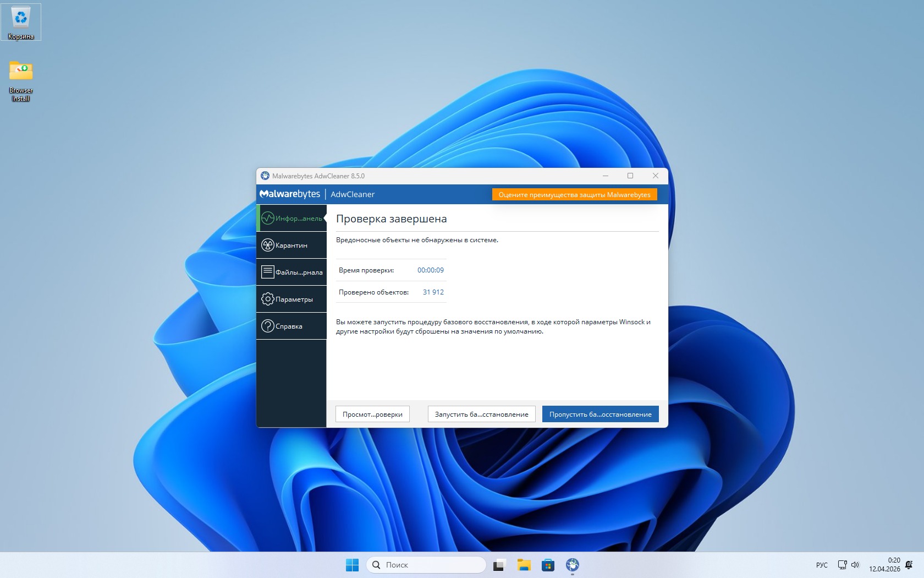Open the Корзина recycle bin desktop icon
924x578 pixels.
point(21,22)
